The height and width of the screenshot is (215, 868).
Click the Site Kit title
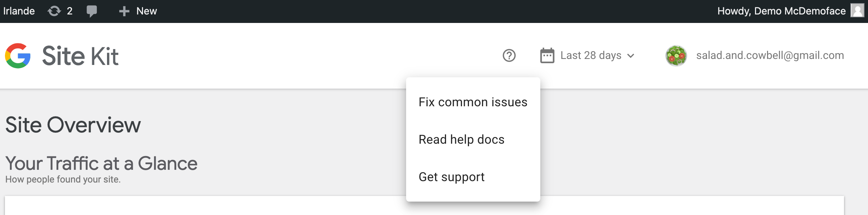(80, 56)
